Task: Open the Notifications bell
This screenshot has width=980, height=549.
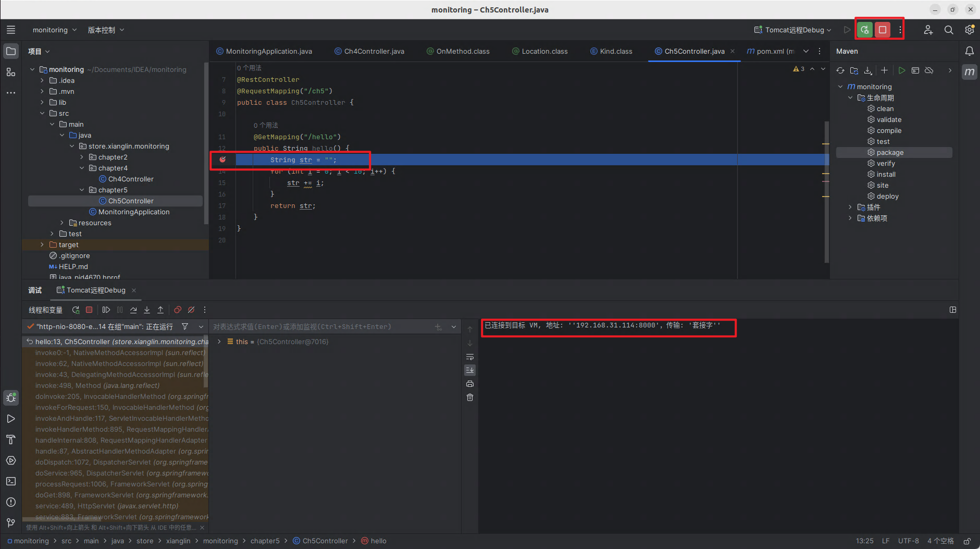Action: pos(969,51)
